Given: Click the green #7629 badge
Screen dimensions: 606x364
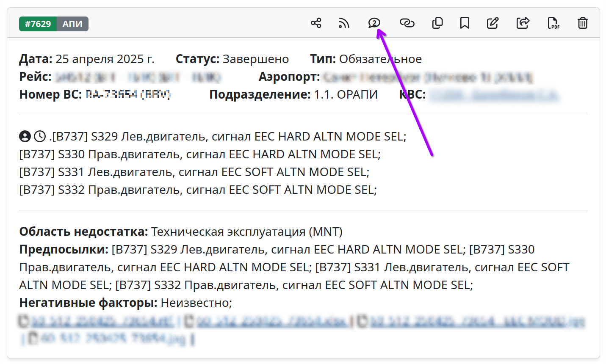Looking at the screenshot, I should pyautogui.click(x=38, y=24).
